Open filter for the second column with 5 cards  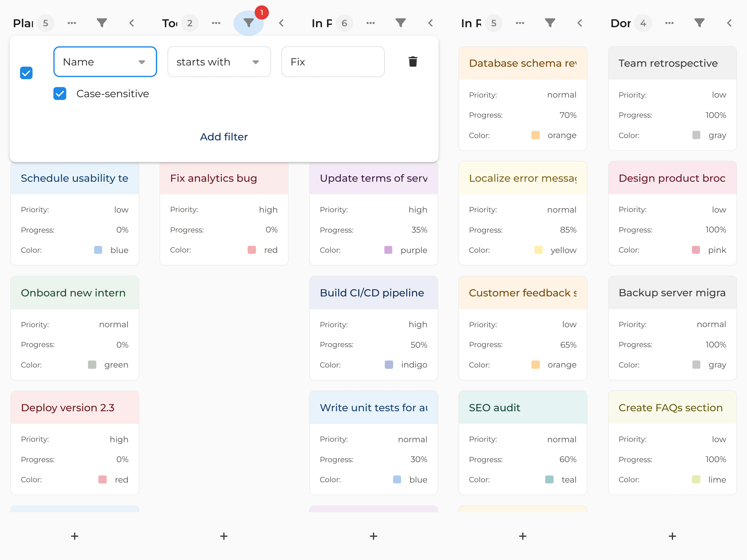click(550, 23)
